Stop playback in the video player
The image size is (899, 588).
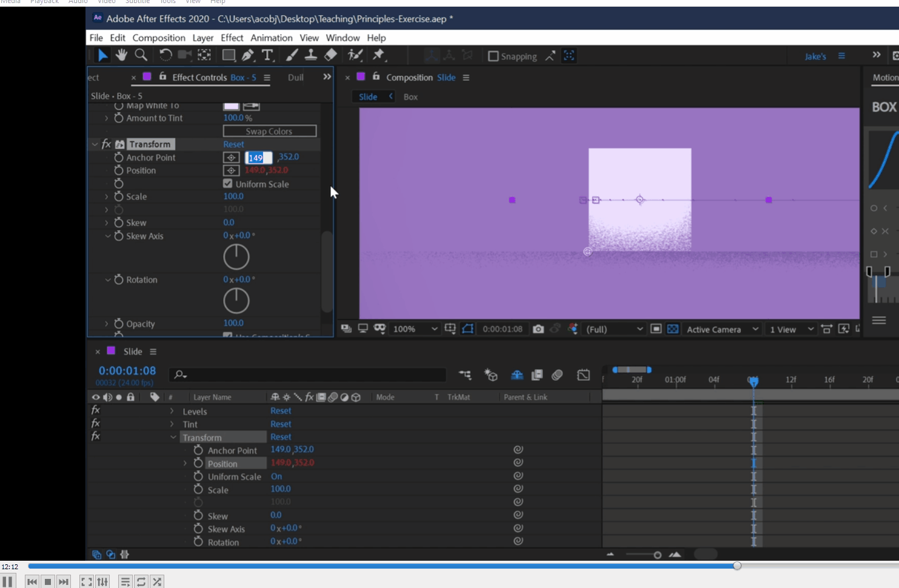(x=48, y=581)
